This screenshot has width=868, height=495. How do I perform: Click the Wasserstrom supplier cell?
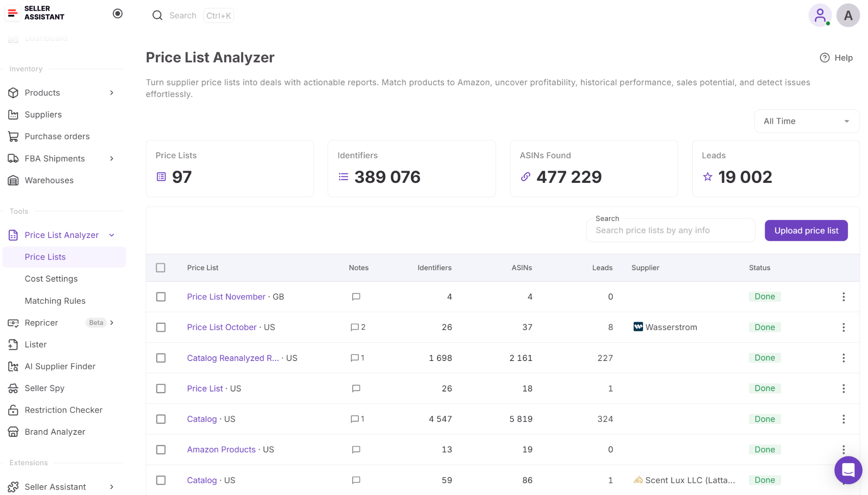665,327
